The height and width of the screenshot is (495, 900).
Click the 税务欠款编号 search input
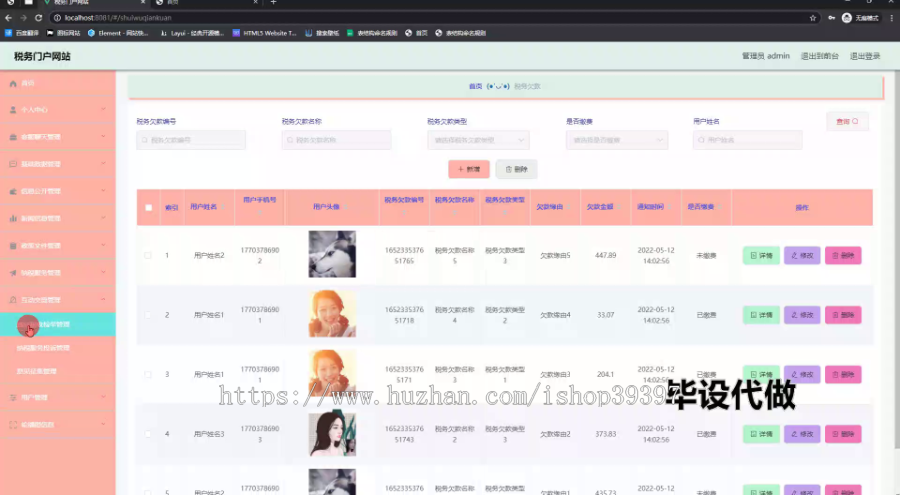(191, 140)
